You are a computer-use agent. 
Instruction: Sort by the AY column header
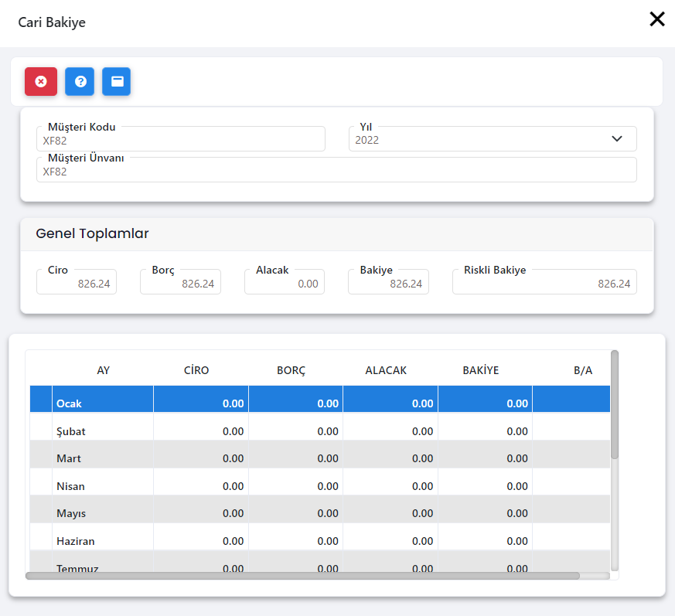coord(104,370)
